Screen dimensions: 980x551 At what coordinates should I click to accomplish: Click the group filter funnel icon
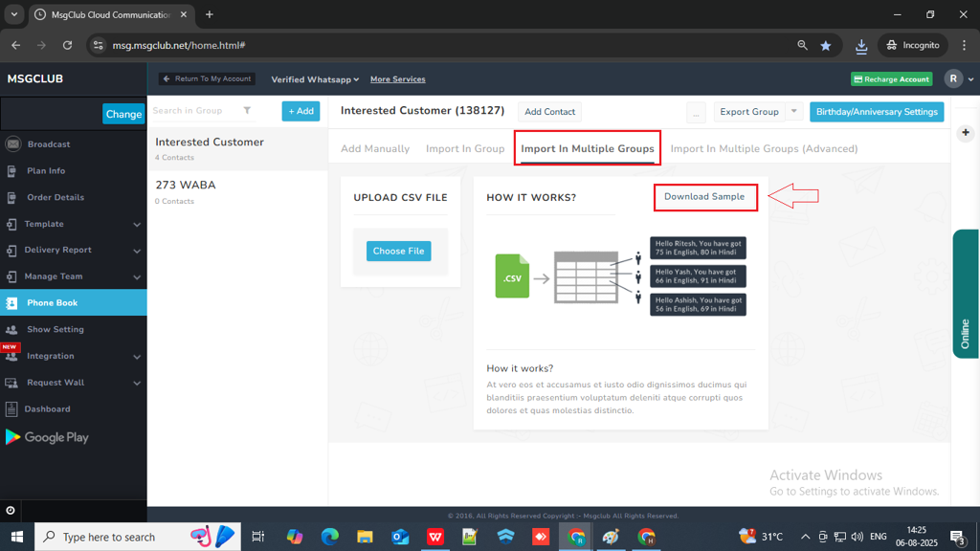[247, 111]
